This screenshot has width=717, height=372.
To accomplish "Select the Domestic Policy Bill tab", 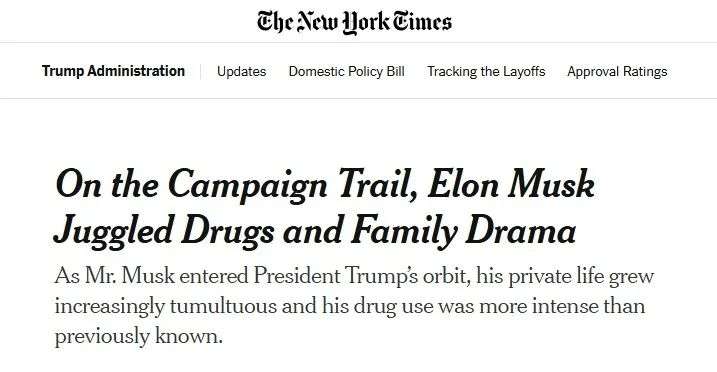I will pos(347,72).
